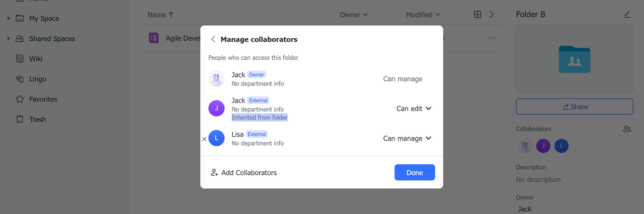Collapse the details panel with the chevron arrow
This screenshot has height=214, width=644.
point(492,15)
